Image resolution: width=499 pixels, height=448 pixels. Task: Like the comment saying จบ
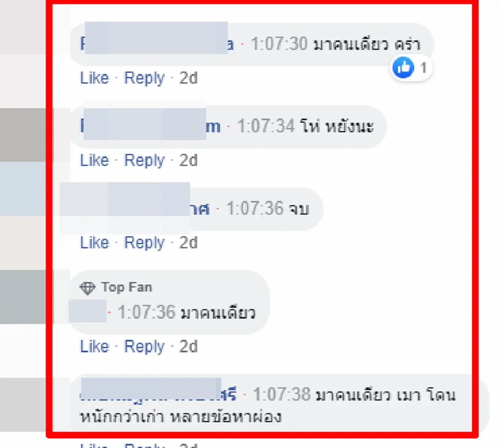[x=94, y=243]
